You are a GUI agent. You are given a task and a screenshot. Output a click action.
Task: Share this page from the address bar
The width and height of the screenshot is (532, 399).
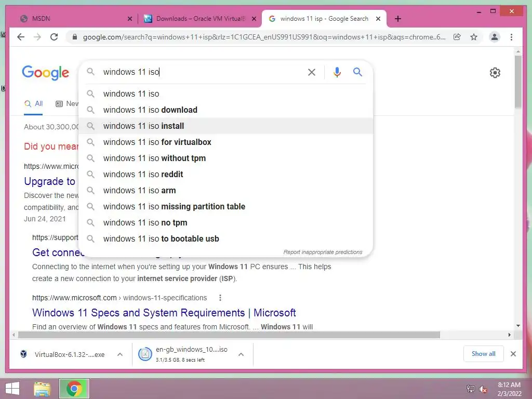(x=457, y=37)
